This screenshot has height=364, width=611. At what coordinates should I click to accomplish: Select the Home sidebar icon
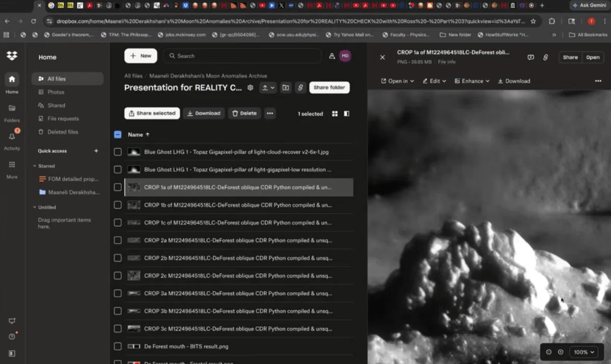coord(12,79)
